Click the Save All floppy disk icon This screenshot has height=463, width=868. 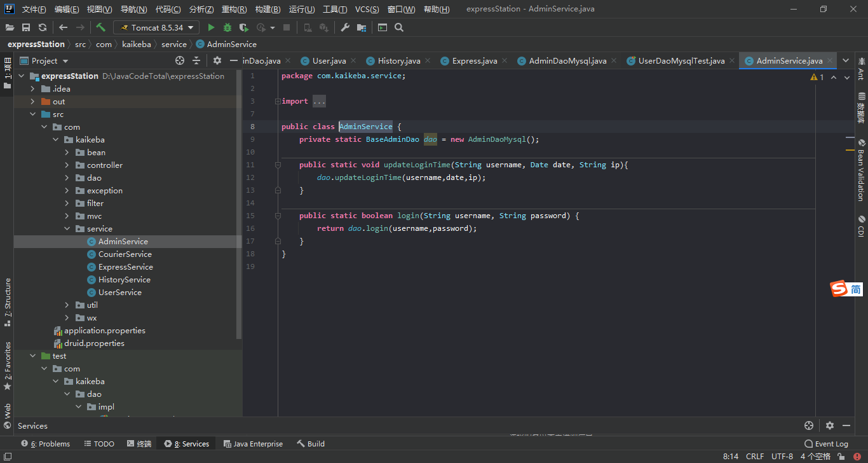26,27
